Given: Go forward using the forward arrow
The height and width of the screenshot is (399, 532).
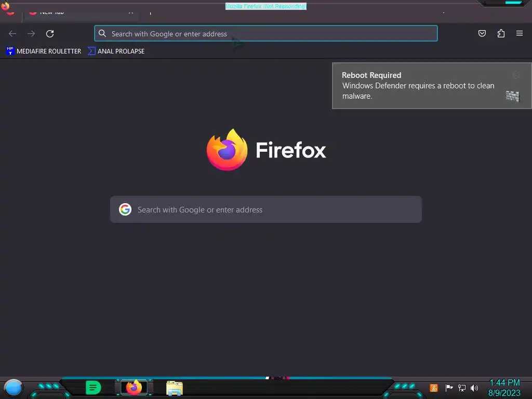Looking at the screenshot, I should coord(31,34).
